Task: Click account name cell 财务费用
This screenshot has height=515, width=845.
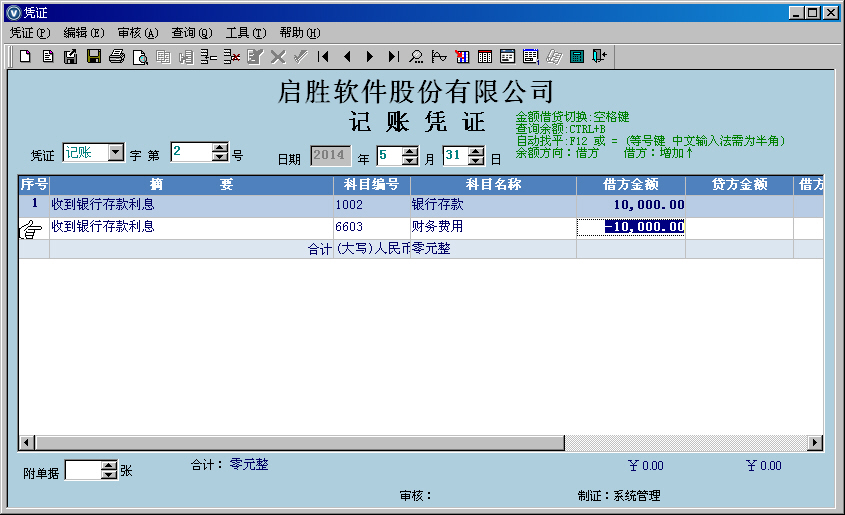Action: [x=494, y=227]
